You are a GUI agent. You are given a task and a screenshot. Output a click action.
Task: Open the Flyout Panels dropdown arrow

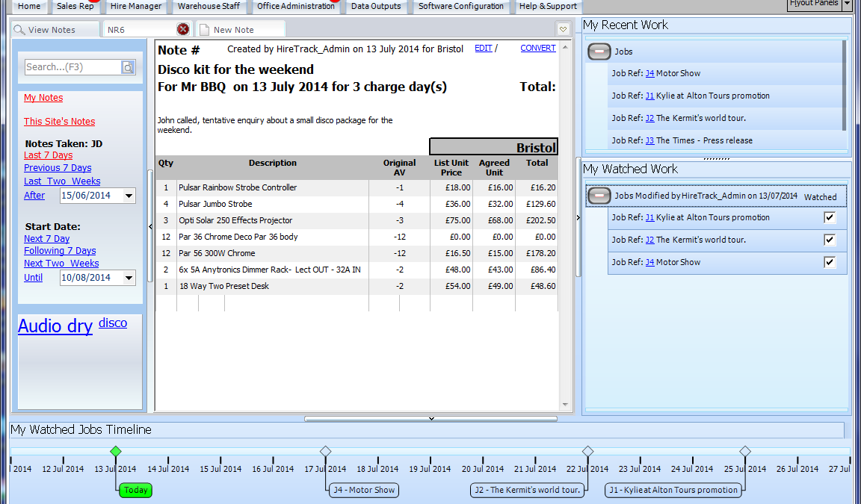point(847,4)
